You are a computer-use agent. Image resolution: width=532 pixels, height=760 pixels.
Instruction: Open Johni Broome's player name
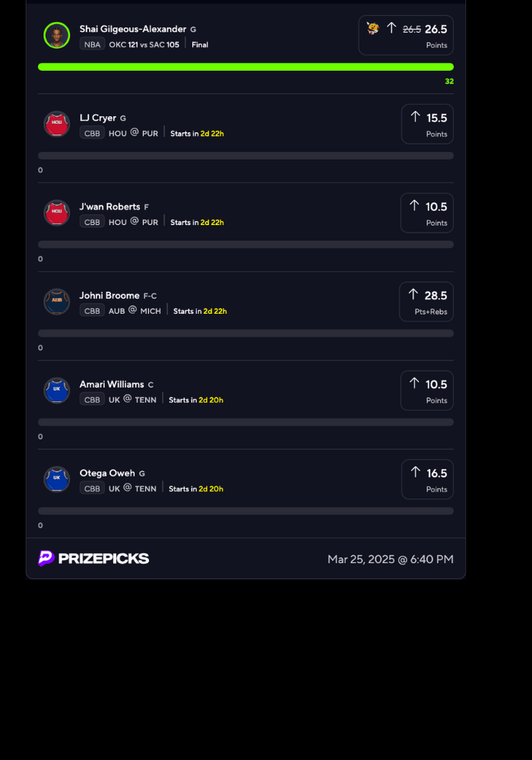pos(109,296)
